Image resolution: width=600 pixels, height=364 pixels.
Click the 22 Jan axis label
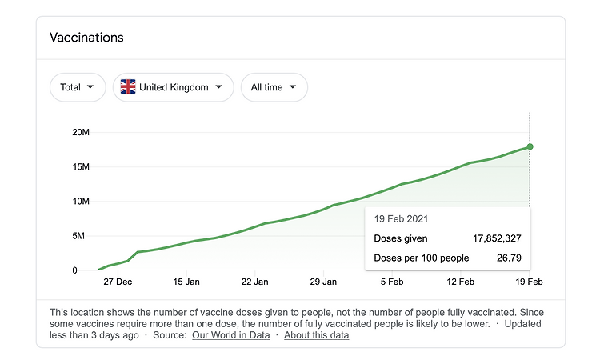point(255,282)
